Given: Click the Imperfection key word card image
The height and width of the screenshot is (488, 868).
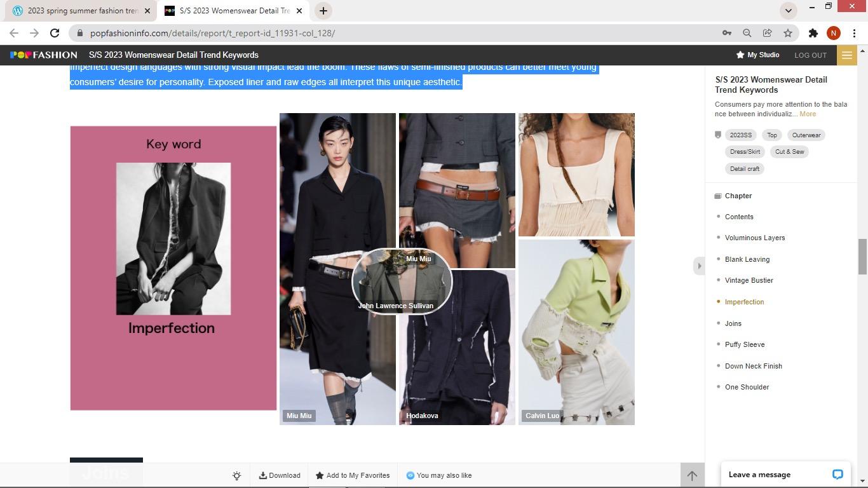Looking at the screenshot, I should [x=173, y=268].
